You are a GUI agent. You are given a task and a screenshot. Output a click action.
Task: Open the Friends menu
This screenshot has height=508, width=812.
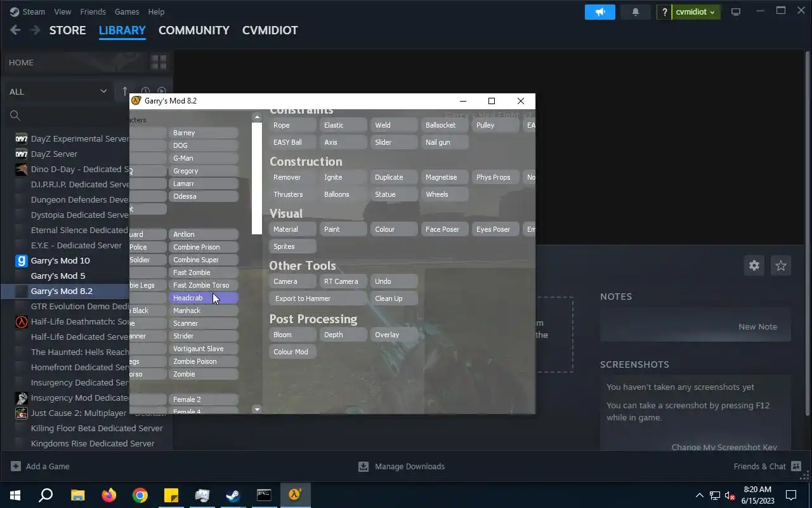click(x=93, y=11)
